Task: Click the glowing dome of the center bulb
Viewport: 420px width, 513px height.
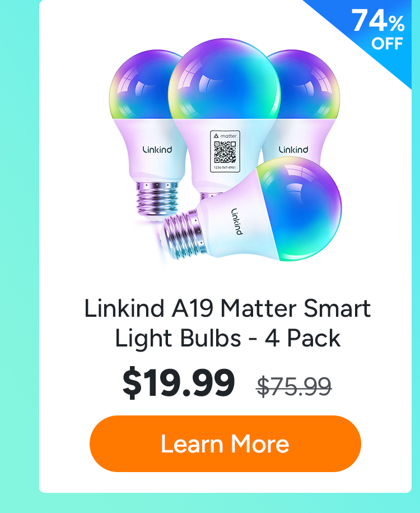Action: coord(224,78)
